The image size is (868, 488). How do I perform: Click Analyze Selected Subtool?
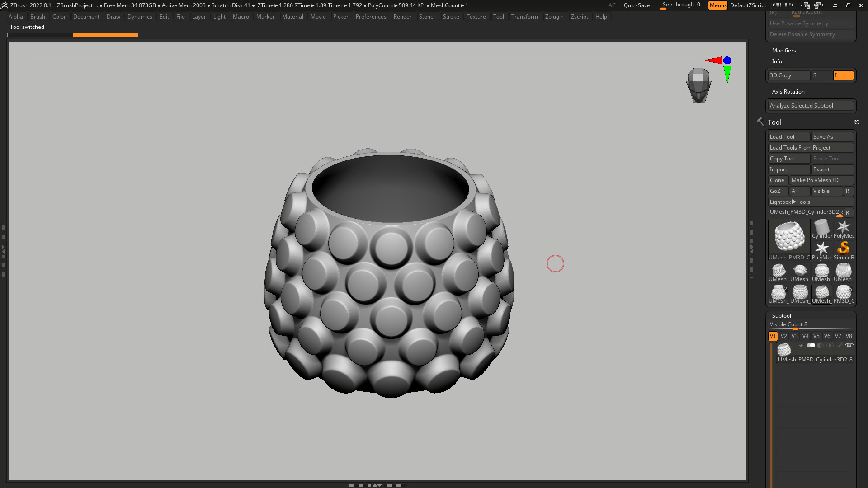click(811, 105)
